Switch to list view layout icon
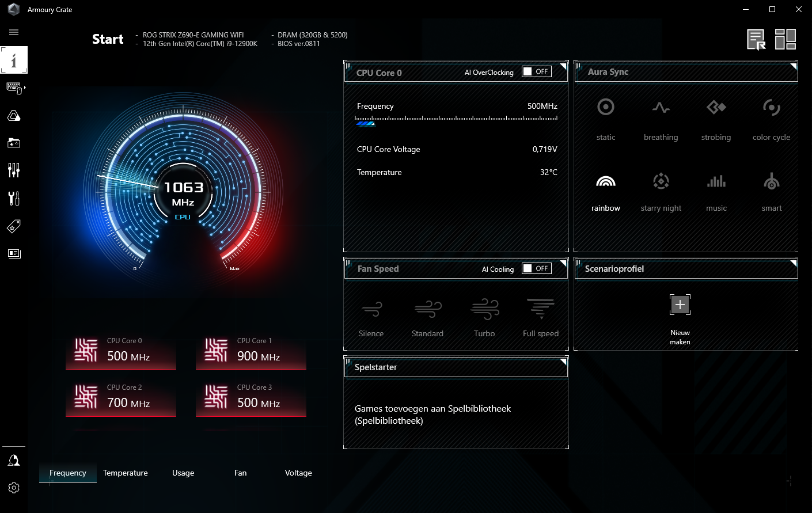The width and height of the screenshot is (812, 513). pyautogui.click(x=756, y=39)
